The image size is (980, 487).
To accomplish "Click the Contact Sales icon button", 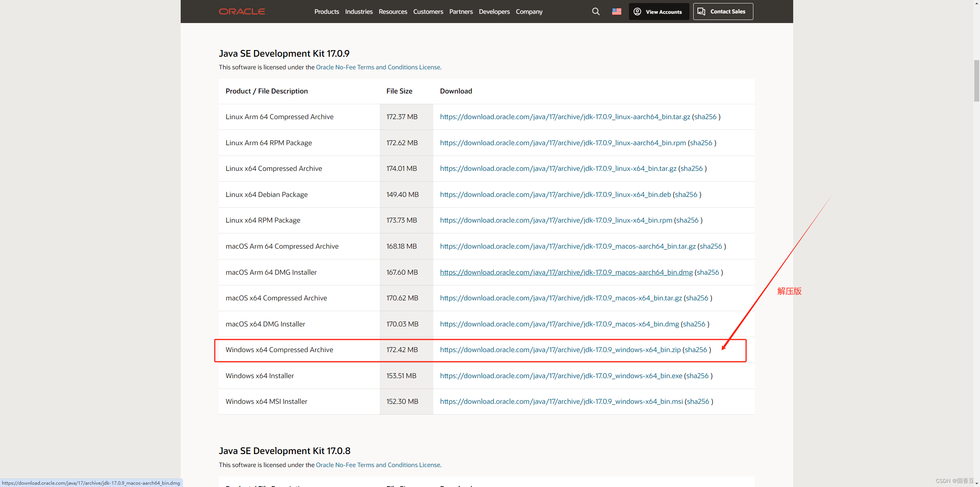I will pos(701,11).
